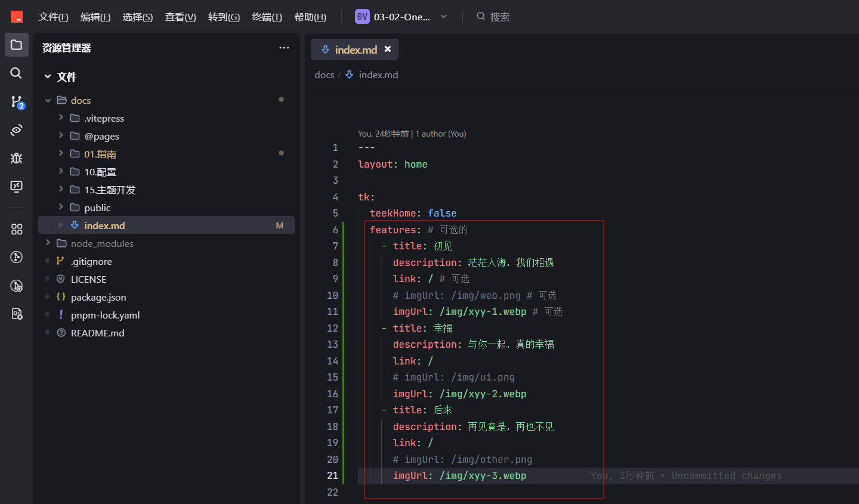Open the Explorer folder icon in sidebar
The height and width of the screenshot is (504, 859).
17,45
